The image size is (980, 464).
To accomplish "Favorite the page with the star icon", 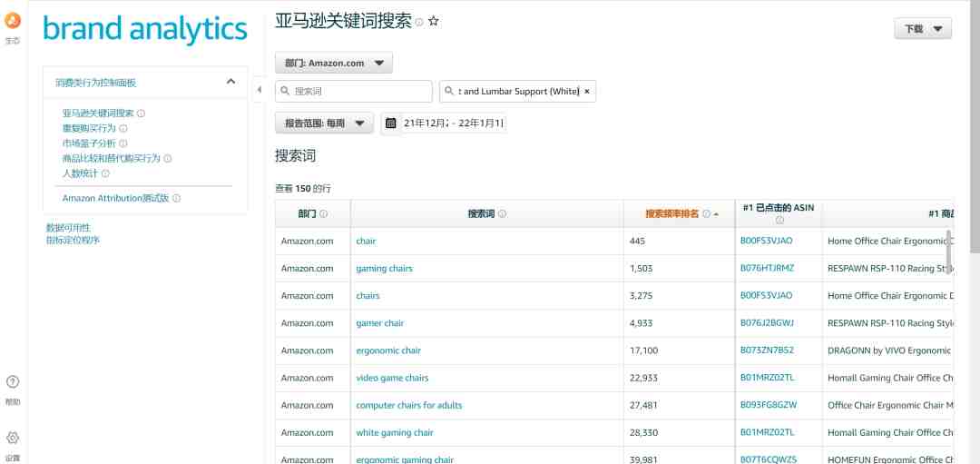I will point(434,21).
